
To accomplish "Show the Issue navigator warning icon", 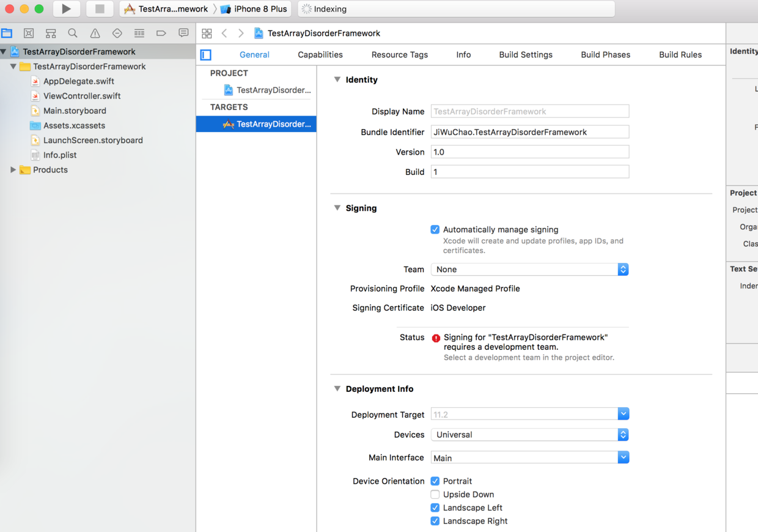I will (x=95, y=33).
